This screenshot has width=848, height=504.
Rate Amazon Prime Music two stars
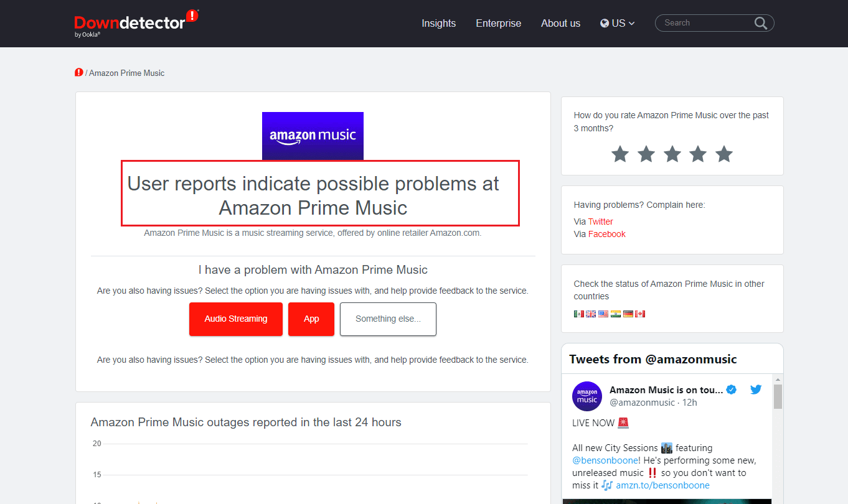coord(646,154)
